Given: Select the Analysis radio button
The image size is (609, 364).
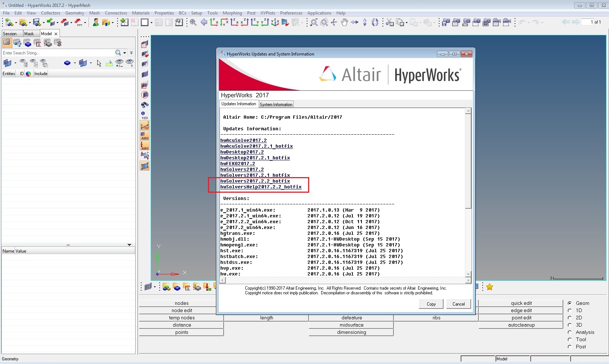Looking at the screenshot, I should 570,332.
